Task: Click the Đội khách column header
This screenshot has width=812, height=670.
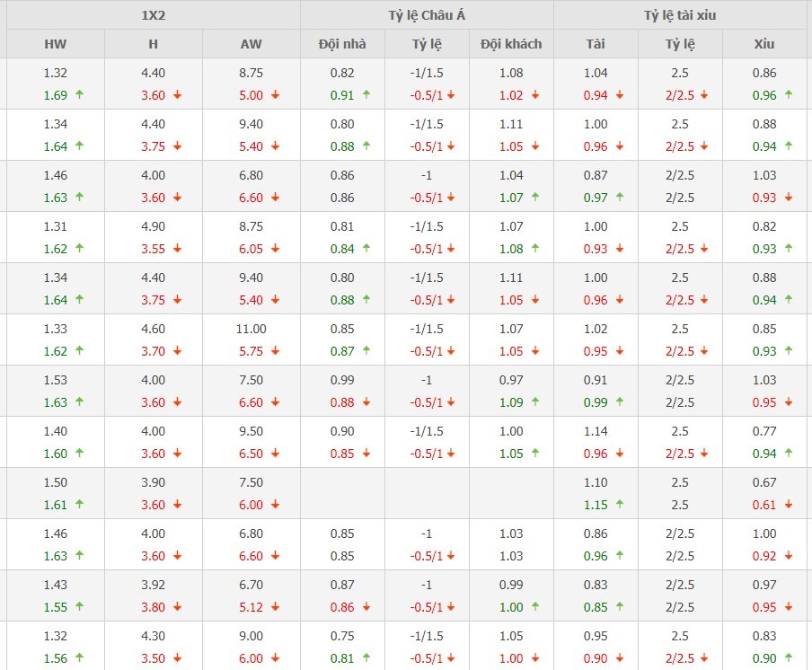Action: [x=511, y=44]
